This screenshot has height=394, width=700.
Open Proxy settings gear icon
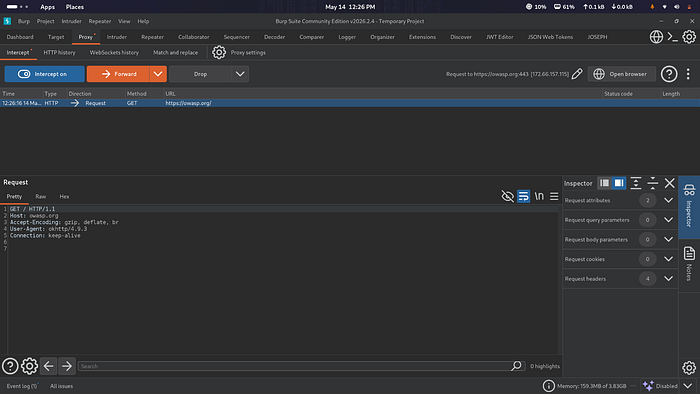coord(219,53)
